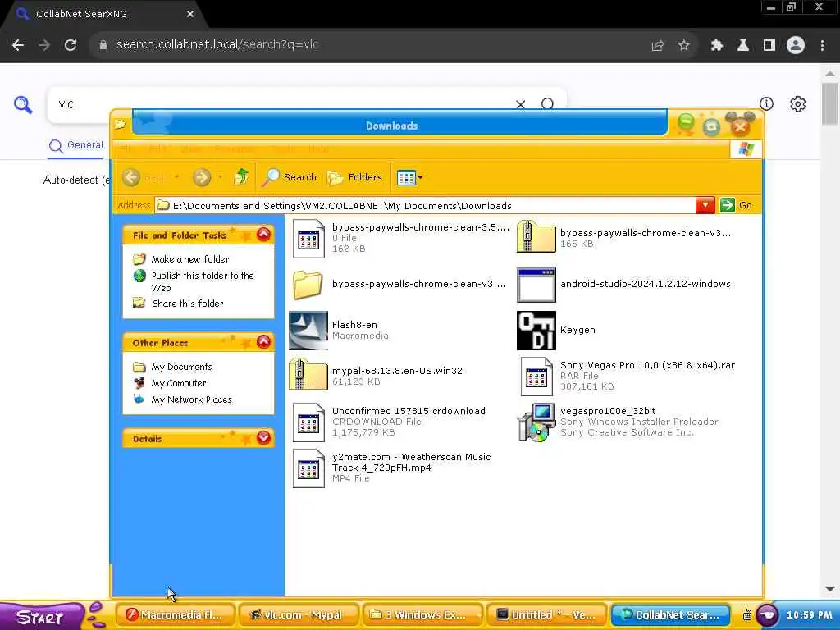Click Make a new folder
Image resolution: width=840 pixels, height=630 pixels.
pos(190,259)
